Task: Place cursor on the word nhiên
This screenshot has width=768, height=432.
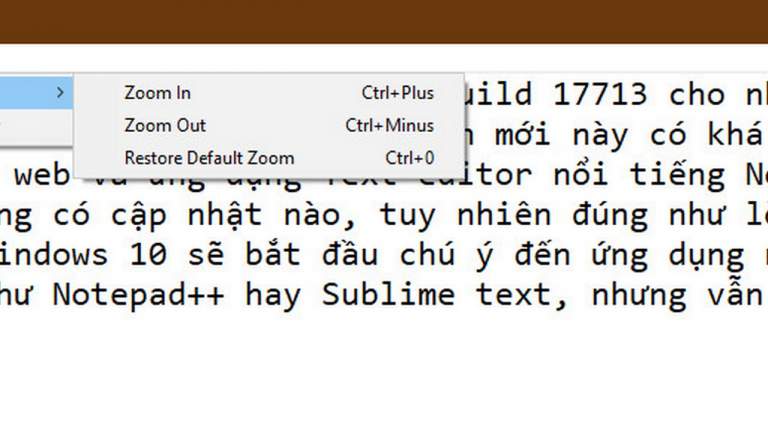Action: point(504,215)
